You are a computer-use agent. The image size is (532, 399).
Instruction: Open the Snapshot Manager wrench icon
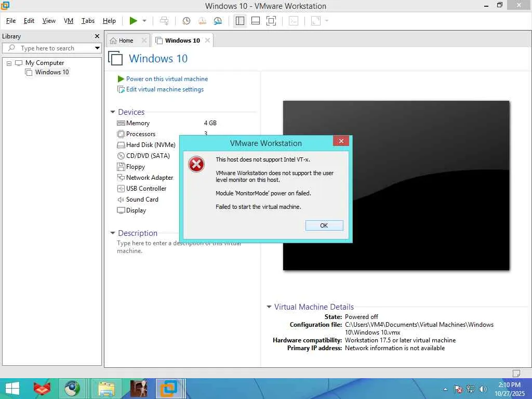218,21
